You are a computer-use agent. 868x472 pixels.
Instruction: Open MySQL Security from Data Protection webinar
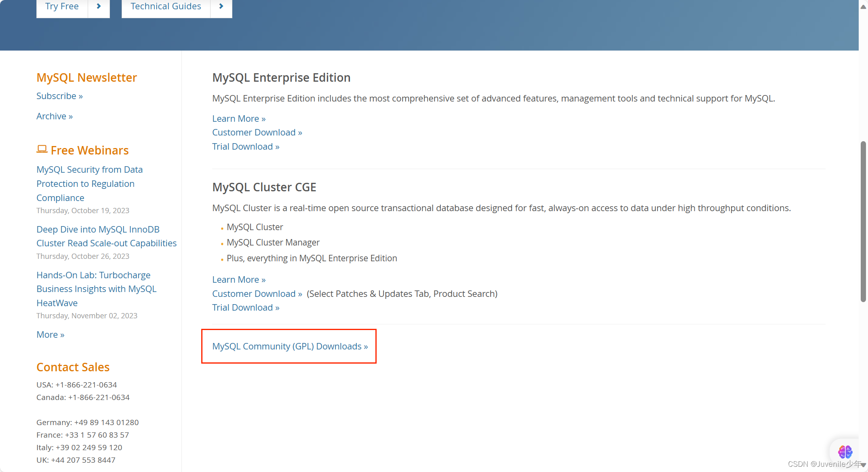point(89,183)
